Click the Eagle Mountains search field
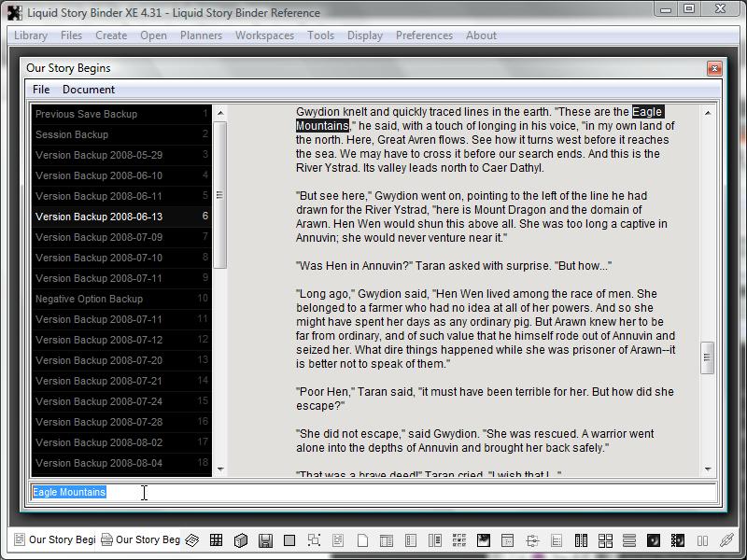The height and width of the screenshot is (560, 747). coord(373,492)
